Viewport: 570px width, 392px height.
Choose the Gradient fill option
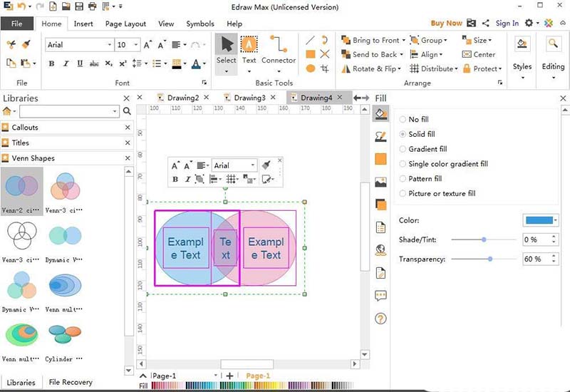pyautogui.click(x=403, y=149)
